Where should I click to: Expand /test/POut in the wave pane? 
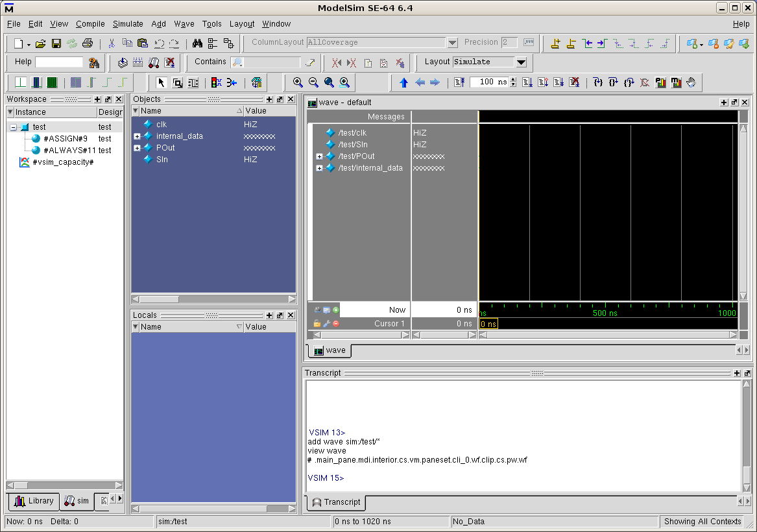click(x=319, y=156)
